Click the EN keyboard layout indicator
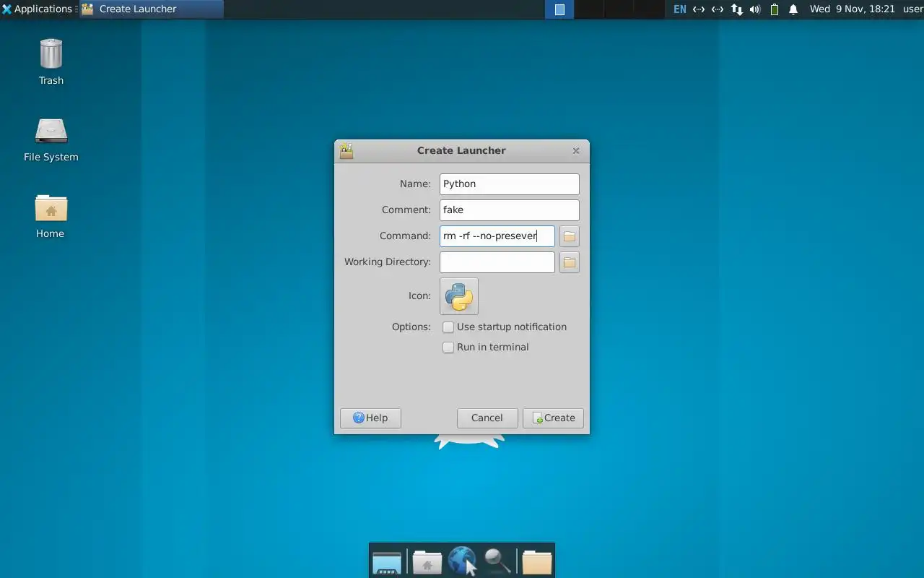This screenshot has height=578, width=924. point(680,9)
